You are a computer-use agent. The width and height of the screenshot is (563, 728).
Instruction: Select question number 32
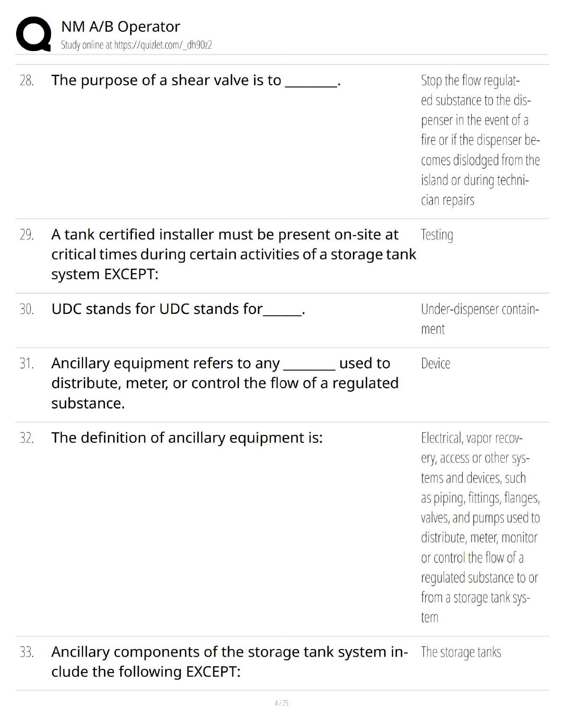click(x=26, y=438)
